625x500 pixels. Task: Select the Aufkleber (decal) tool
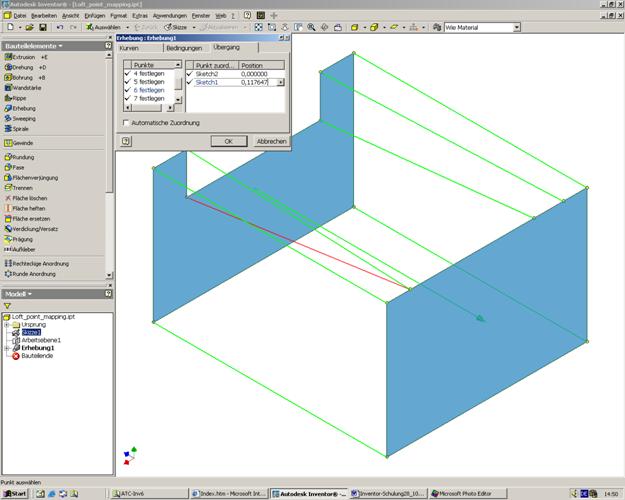pos(20,250)
